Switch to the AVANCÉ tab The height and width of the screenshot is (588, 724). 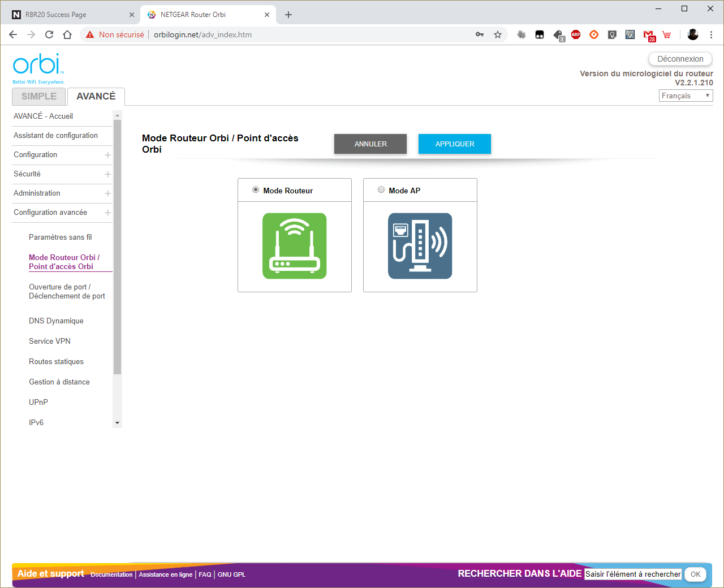[x=96, y=97]
